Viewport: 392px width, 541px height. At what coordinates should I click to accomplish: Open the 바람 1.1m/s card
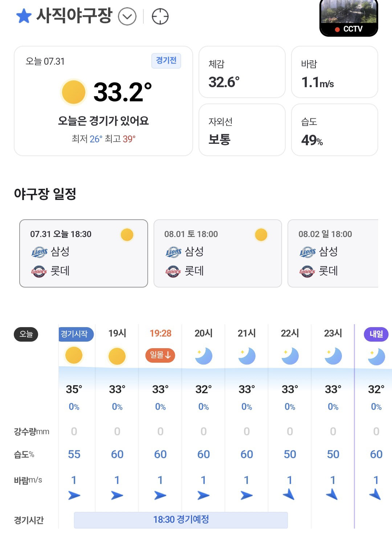tap(335, 72)
